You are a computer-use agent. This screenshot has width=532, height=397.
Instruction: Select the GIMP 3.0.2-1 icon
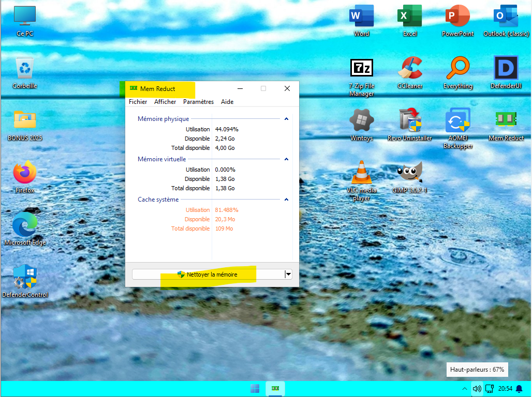[409, 177]
